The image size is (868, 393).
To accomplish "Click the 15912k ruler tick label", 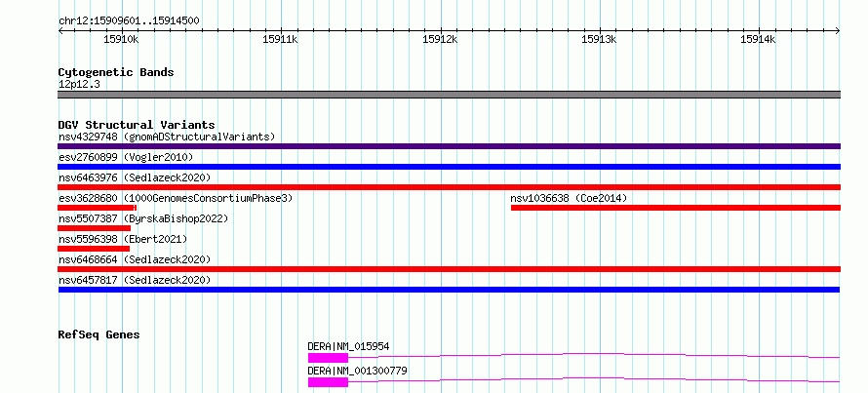I will tap(440, 39).
